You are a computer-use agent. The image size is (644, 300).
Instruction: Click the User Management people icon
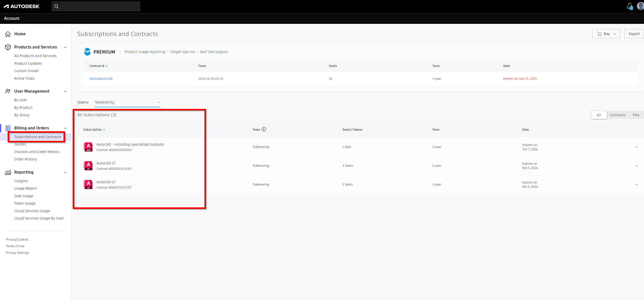[x=8, y=91]
